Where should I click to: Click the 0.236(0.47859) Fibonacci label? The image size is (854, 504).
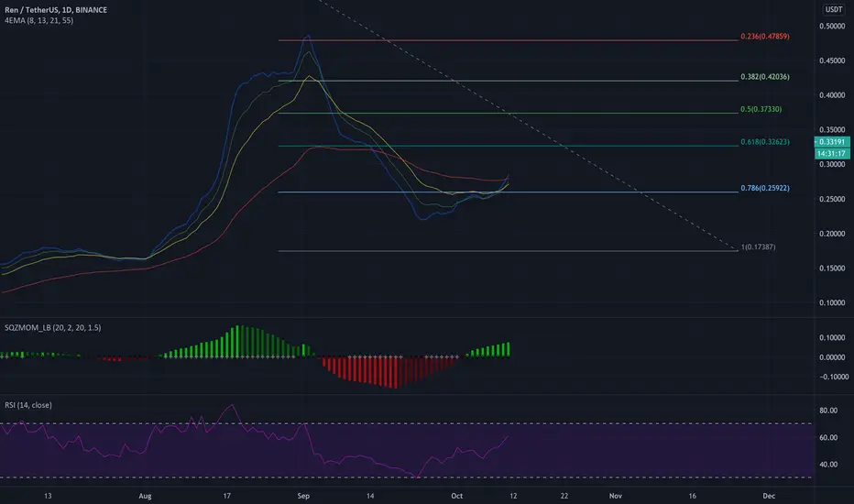click(x=765, y=37)
